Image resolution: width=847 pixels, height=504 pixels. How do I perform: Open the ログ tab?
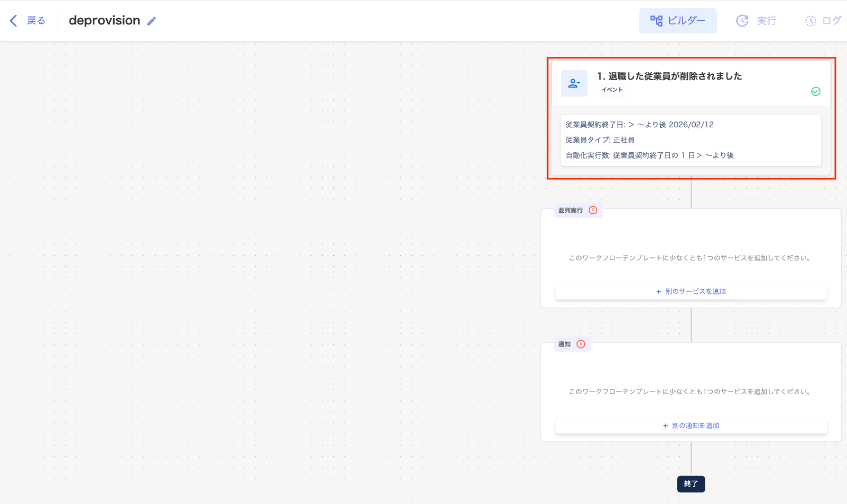pyautogui.click(x=823, y=21)
